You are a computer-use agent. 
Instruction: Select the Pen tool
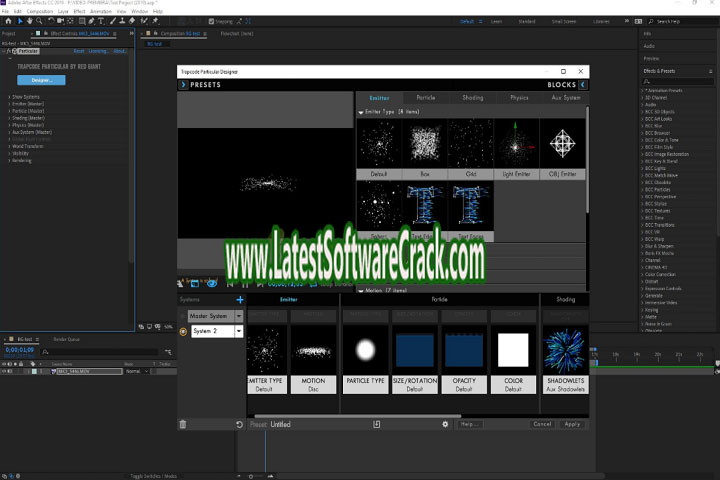91,21
